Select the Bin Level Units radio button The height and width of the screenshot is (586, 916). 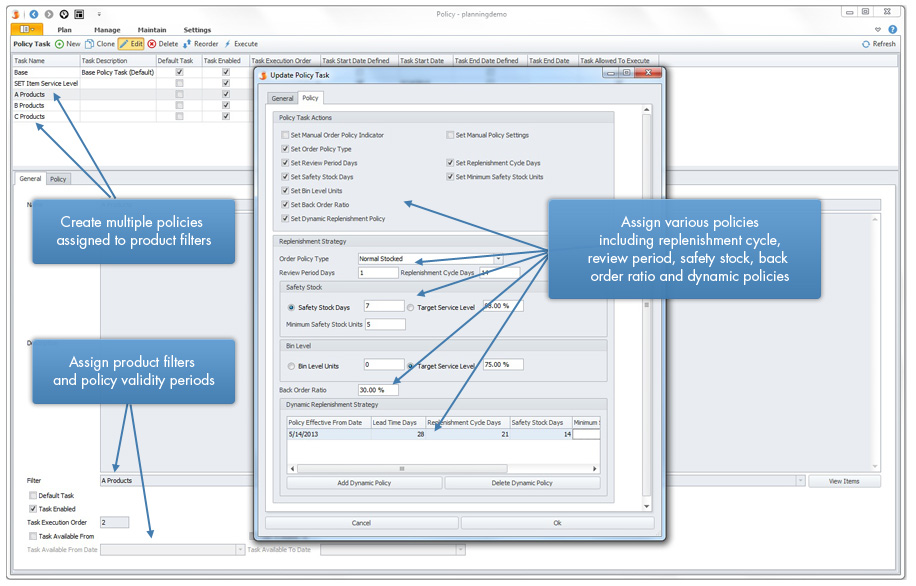pos(291,366)
